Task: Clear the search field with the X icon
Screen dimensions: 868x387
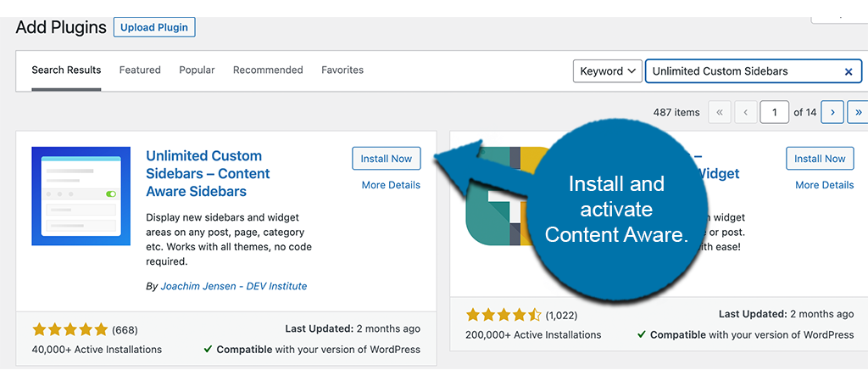Action: coord(848,71)
